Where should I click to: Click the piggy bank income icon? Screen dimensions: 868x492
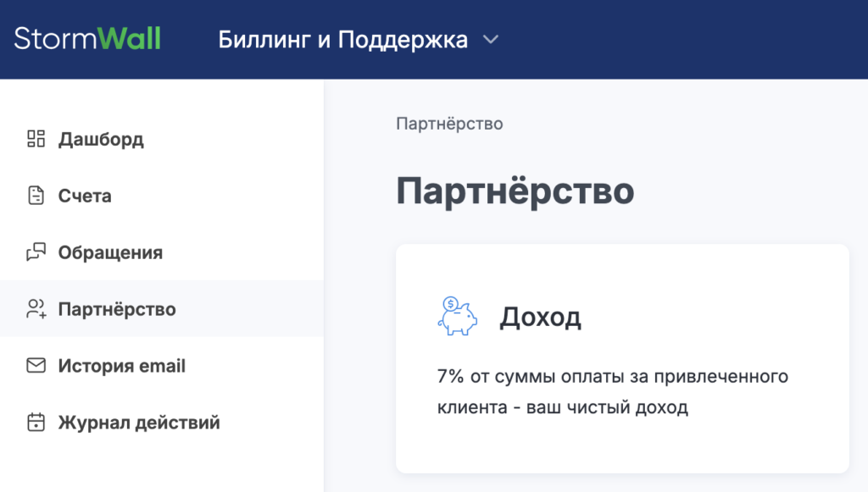click(x=456, y=317)
